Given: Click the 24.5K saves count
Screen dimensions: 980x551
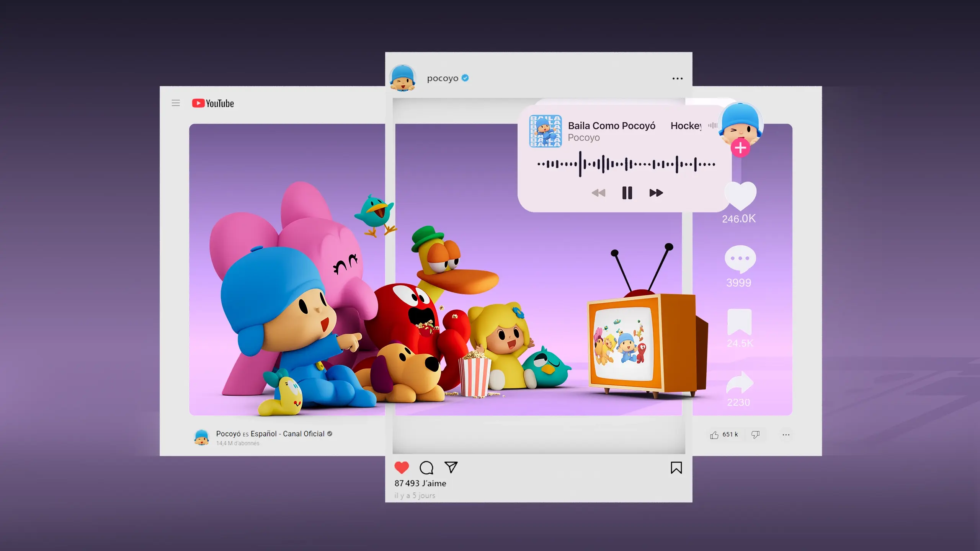Looking at the screenshot, I should click(740, 343).
